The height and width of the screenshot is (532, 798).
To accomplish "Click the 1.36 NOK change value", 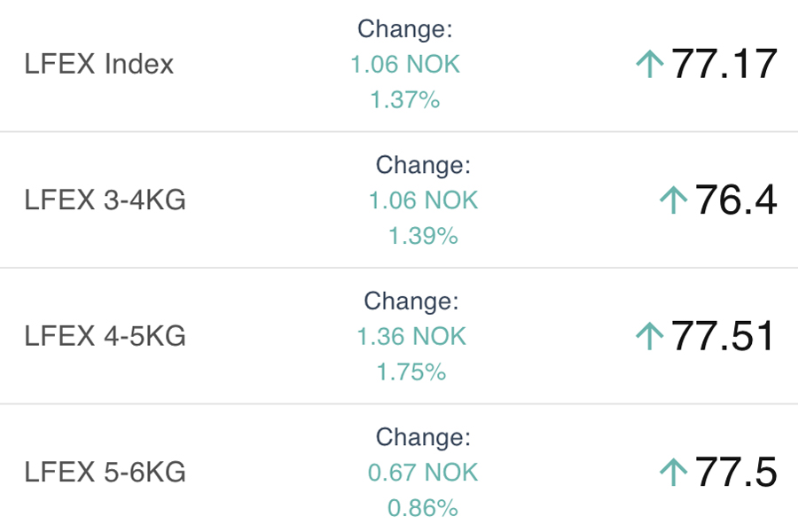I will click(x=411, y=336).
